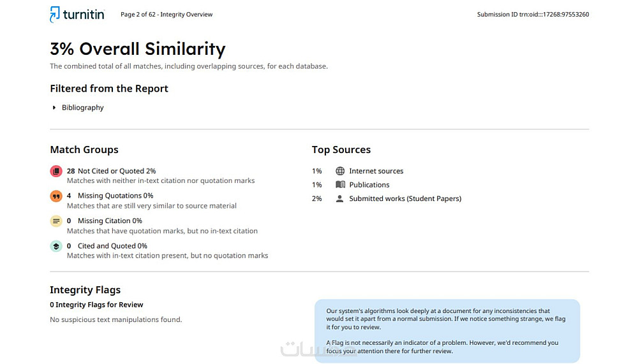638x364 pixels.
Task: Click the Submitted works person icon
Action: pyautogui.click(x=340, y=199)
